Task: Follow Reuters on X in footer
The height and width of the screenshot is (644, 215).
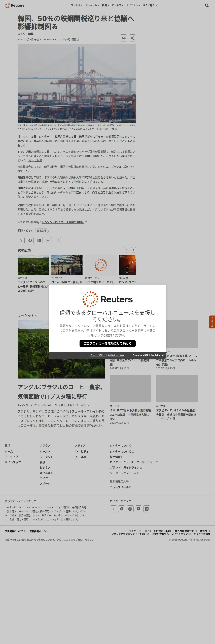Action: pos(113,509)
